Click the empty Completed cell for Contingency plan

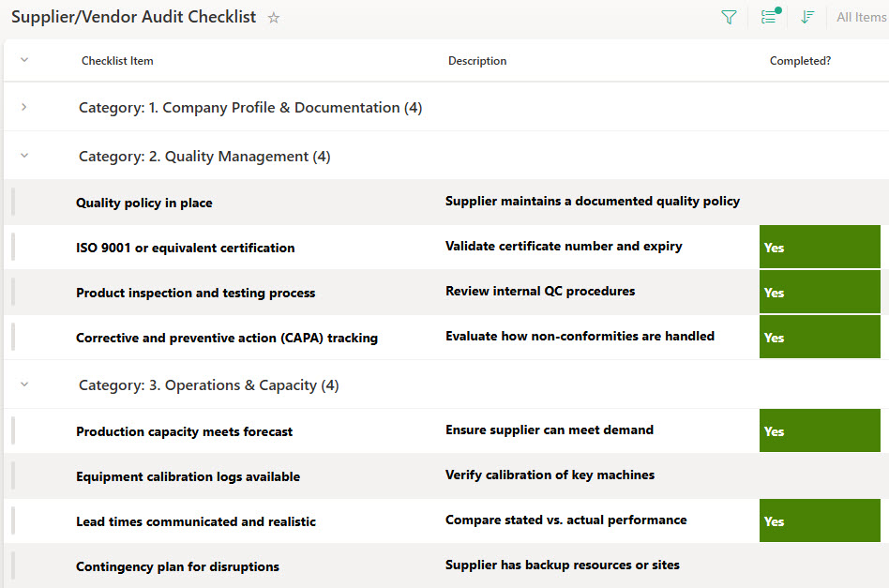(820, 565)
